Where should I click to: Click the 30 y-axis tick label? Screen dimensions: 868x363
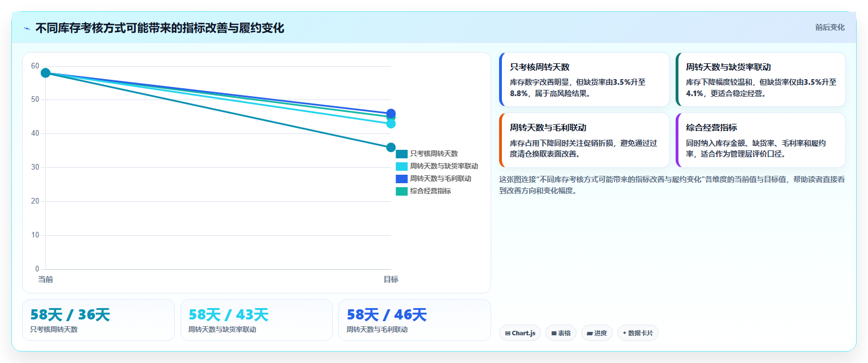pos(35,167)
